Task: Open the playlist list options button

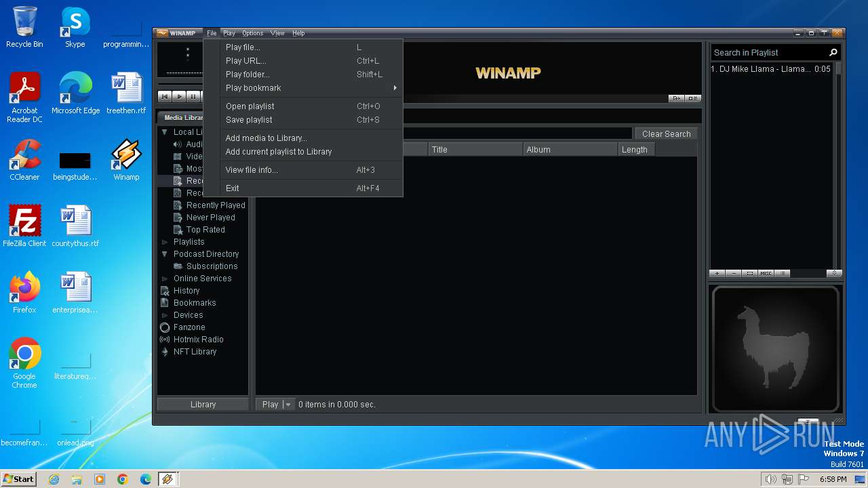Action: point(783,273)
